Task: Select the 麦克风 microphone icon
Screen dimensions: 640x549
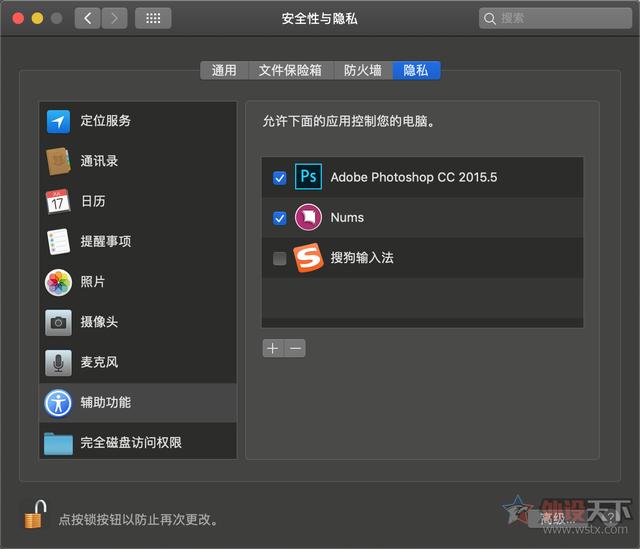Action: coord(58,362)
